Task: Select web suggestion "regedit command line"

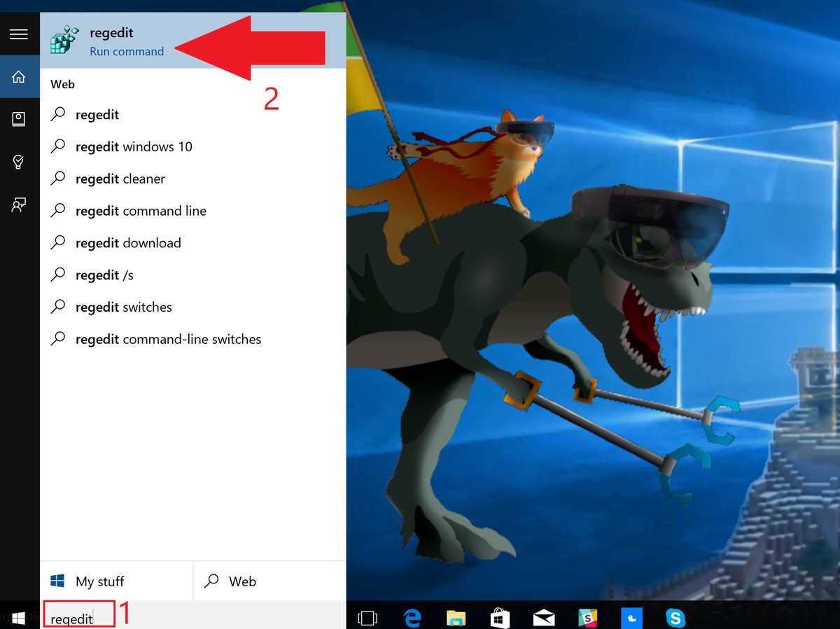Action: pyautogui.click(x=193, y=211)
